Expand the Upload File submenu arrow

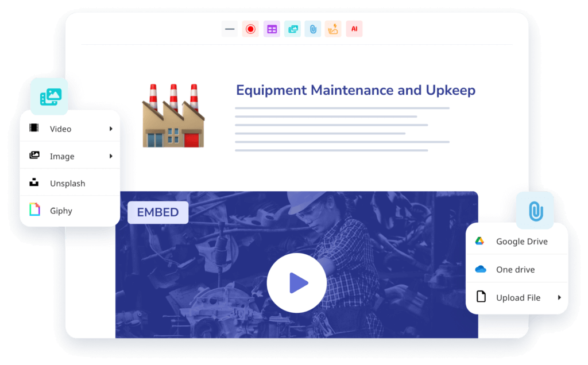click(x=559, y=297)
